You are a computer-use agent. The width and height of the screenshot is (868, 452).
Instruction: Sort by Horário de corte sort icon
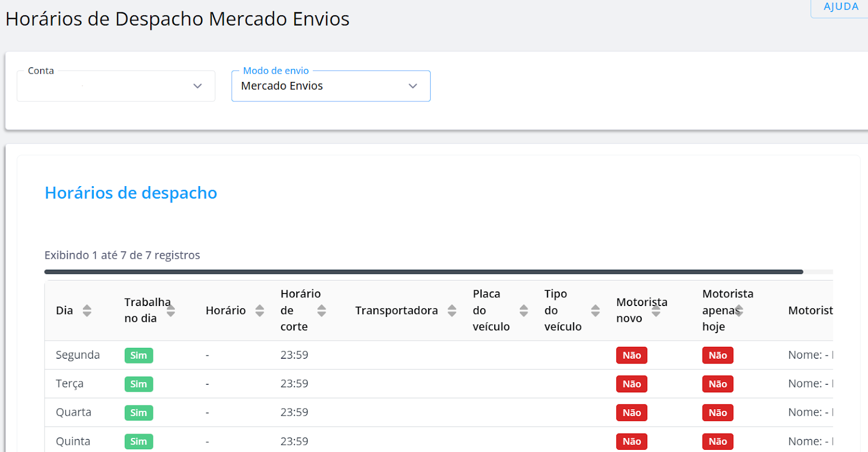[x=322, y=310]
